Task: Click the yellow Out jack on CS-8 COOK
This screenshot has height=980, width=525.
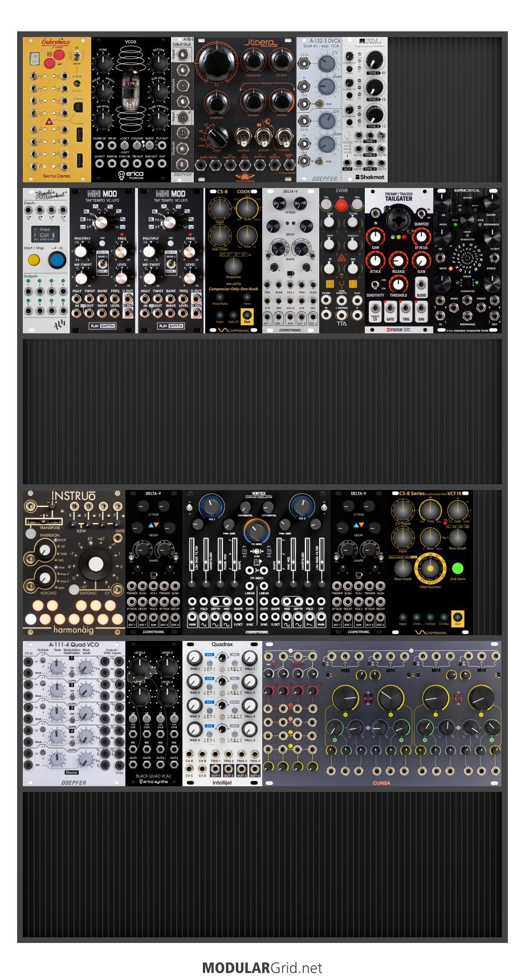Action: (x=247, y=315)
